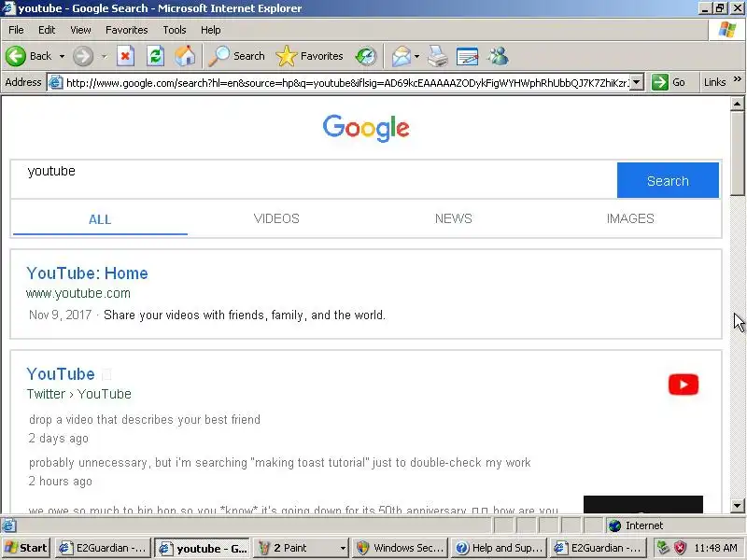Click the blue Search button
This screenshot has height=560, width=747.
pyautogui.click(x=668, y=180)
